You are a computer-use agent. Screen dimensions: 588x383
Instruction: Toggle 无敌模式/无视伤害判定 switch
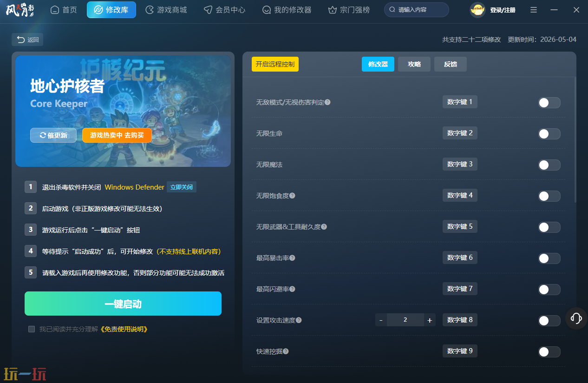coord(549,103)
